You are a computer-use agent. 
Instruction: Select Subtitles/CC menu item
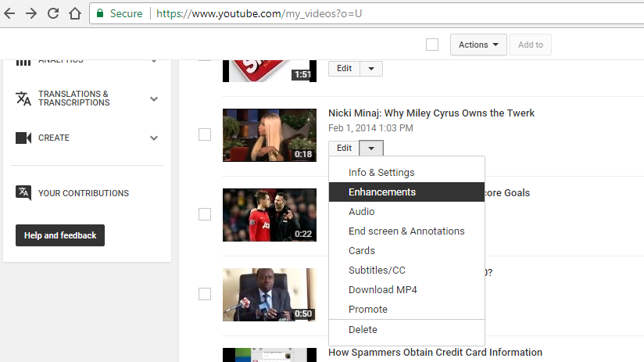pos(406,271)
